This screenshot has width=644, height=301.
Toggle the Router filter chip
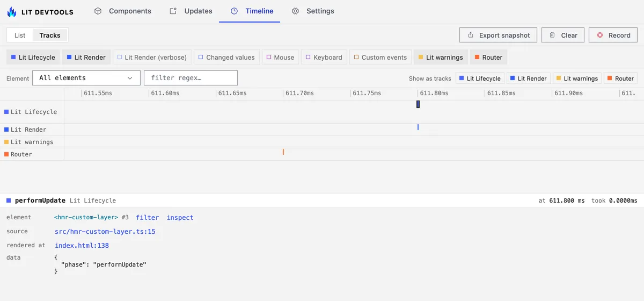point(488,57)
